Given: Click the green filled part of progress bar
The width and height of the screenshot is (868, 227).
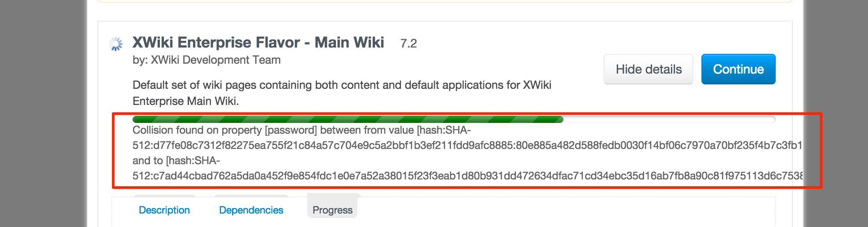Looking at the screenshot, I should point(348,119).
